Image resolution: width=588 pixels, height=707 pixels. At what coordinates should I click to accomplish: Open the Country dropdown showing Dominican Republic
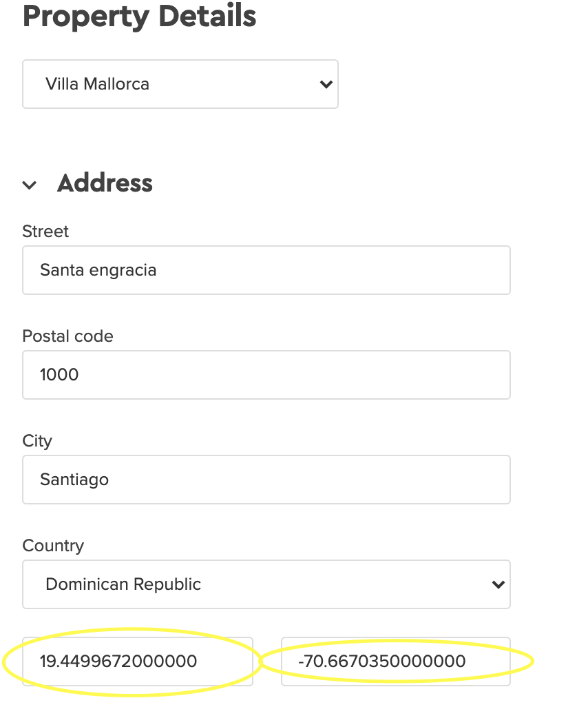(266, 584)
